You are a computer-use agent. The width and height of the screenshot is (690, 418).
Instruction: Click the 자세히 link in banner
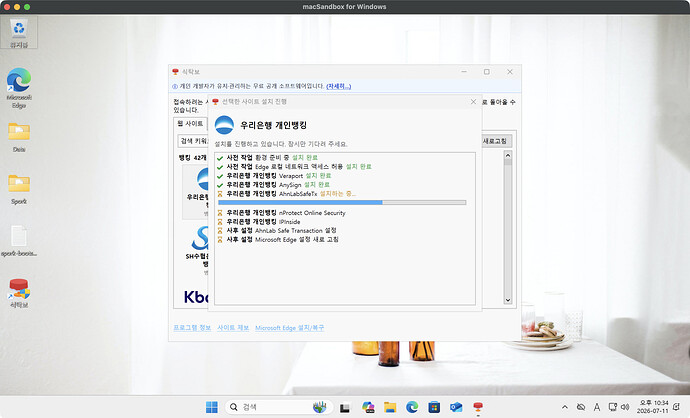(x=338, y=86)
